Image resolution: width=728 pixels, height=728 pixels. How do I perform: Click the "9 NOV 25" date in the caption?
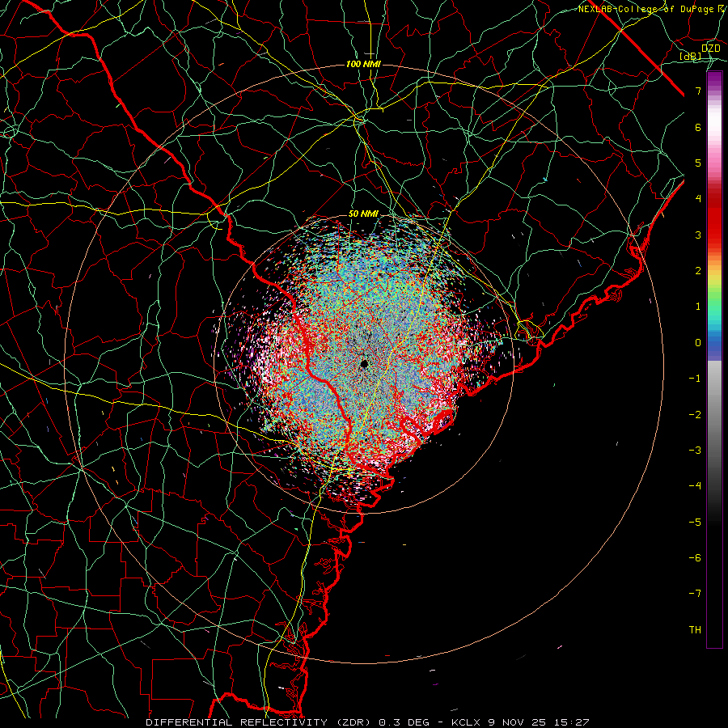click(x=518, y=722)
